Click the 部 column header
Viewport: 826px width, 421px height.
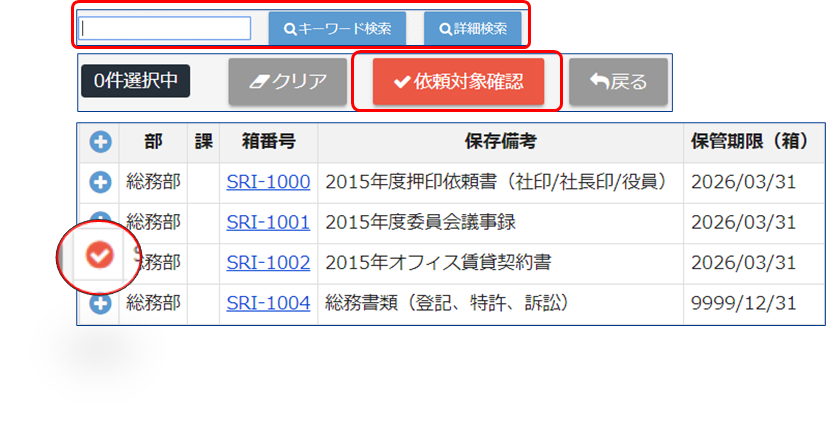(x=153, y=142)
